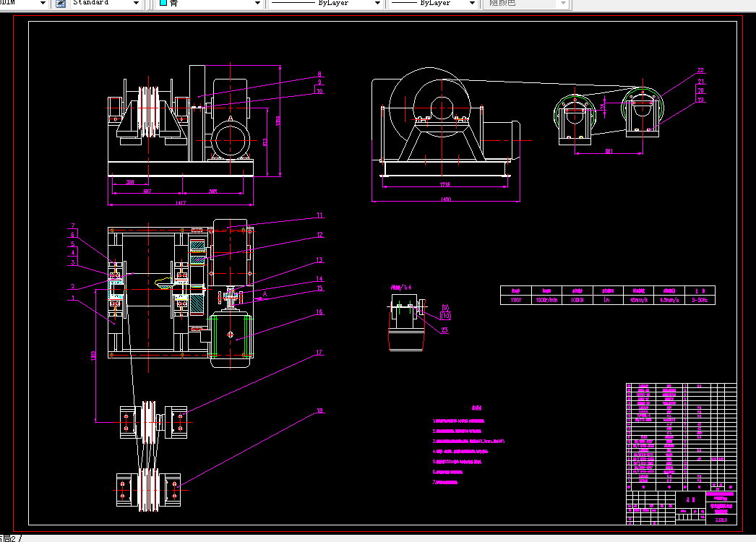
Task: Click the greyed-out plot style 随颜色 dropdown
Action: pos(526,4)
